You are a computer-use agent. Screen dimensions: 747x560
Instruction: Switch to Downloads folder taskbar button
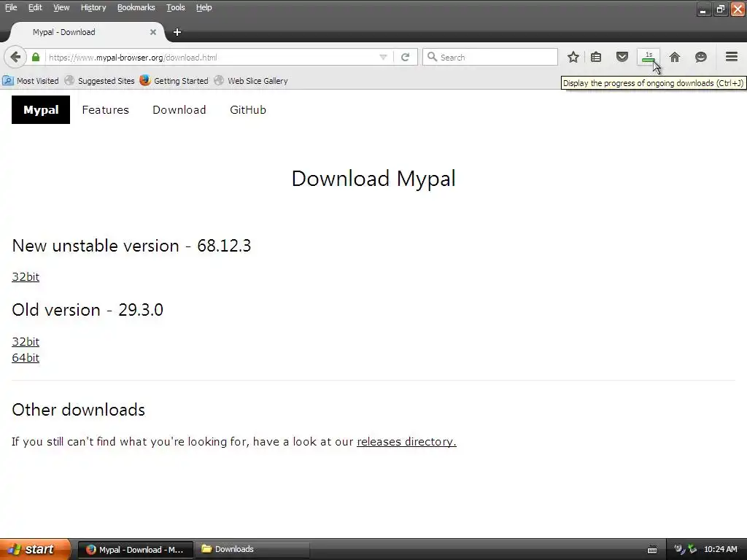click(x=252, y=550)
